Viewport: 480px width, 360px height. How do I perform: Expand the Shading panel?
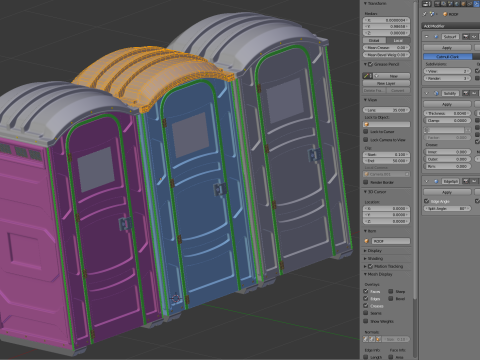365,258
